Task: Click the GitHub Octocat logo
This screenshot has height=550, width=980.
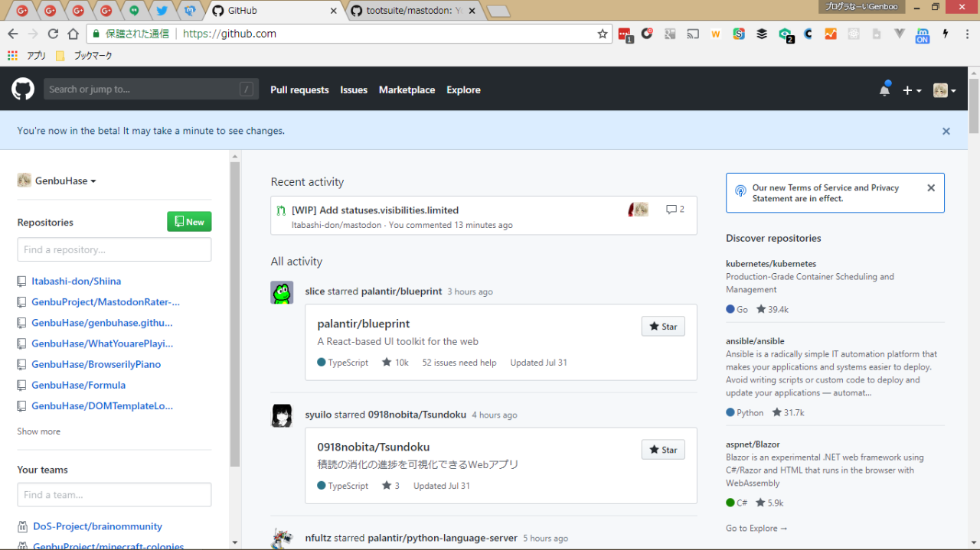Action: [x=23, y=89]
